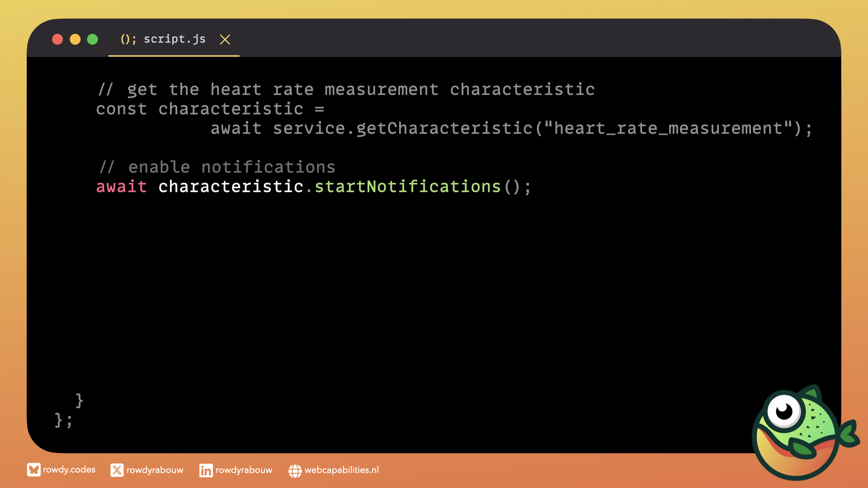Open the webcapabilities.nl link
The width and height of the screenshot is (868, 488).
point(341,470)
